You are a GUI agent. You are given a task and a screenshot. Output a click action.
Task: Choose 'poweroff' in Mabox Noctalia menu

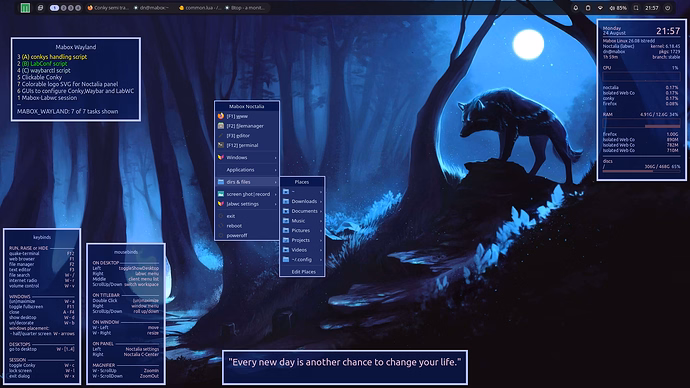click(246, 235)
